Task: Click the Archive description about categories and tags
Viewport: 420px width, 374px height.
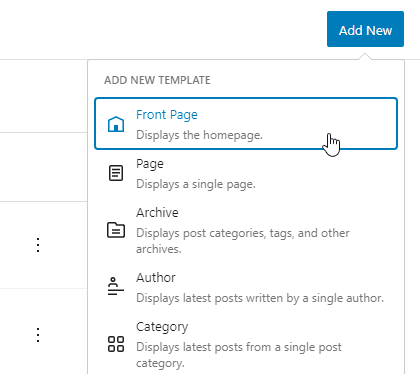Action: pyautogui.click(x=243, y=241)
